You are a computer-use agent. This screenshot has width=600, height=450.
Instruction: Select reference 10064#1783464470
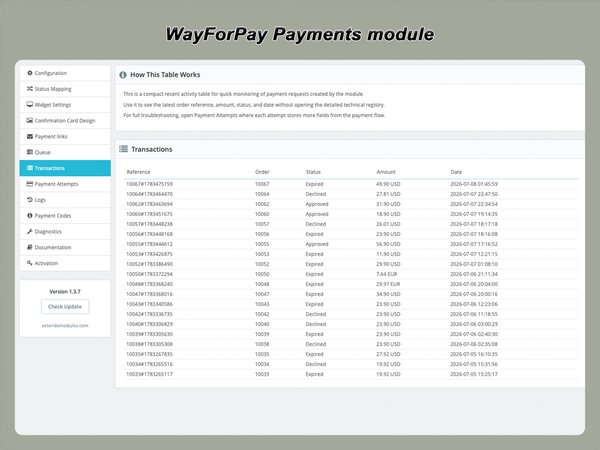tap(149, 194)
